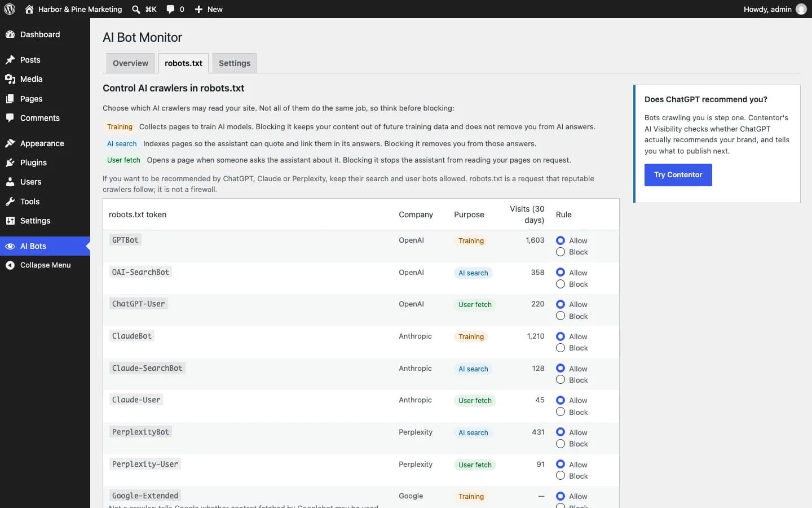Click the Collapse Menu arrow icon
This screenshot has height=508, width=812.
click(10, 265)
